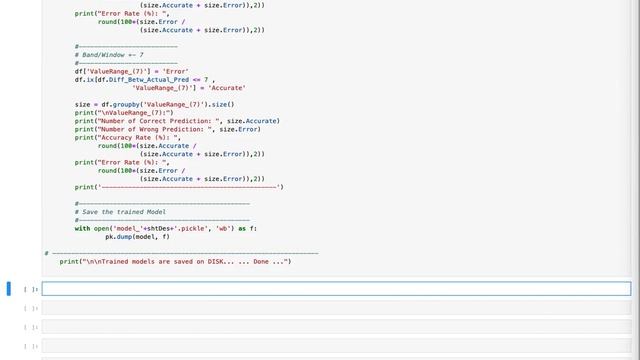Click the blue collapser bar beside active cell
This screenshot has height=360, width=640.
[9, 289]
